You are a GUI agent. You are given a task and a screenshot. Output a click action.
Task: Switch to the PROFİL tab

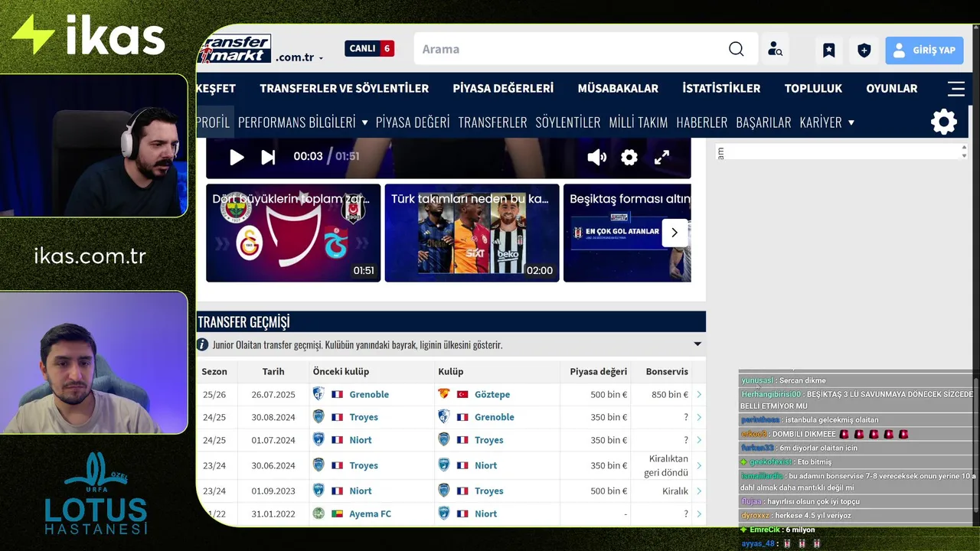pyautogui.click(x=214, y=122)
